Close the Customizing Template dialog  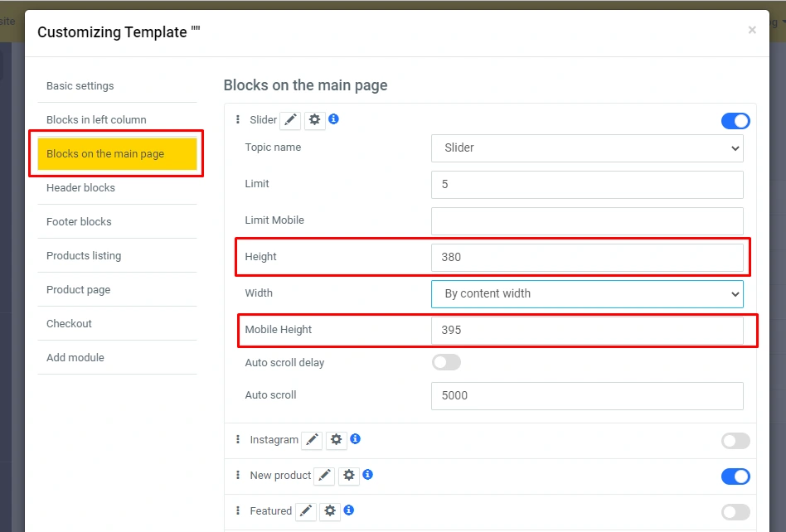pyautogui.click(x=752, y=31)
